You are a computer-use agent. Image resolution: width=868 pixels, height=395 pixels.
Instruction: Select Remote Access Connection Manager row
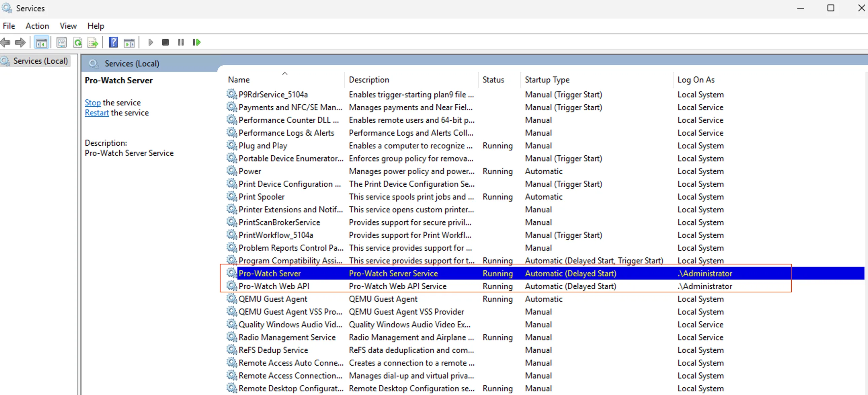545,375
